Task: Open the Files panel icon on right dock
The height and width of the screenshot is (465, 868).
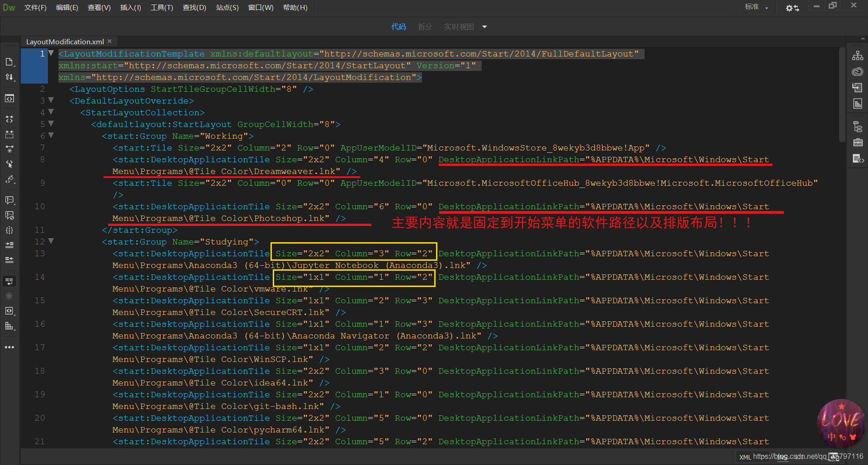Action: [857, 56]
